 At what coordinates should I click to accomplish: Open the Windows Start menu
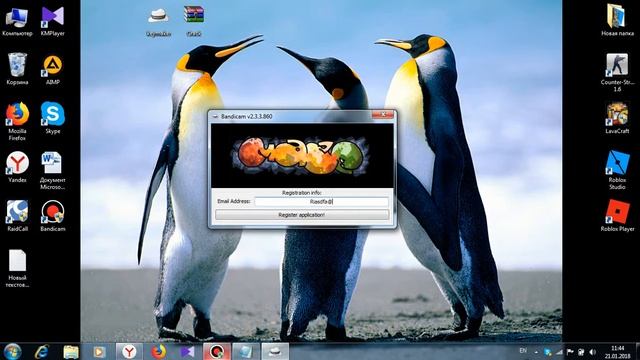[12, 351]
